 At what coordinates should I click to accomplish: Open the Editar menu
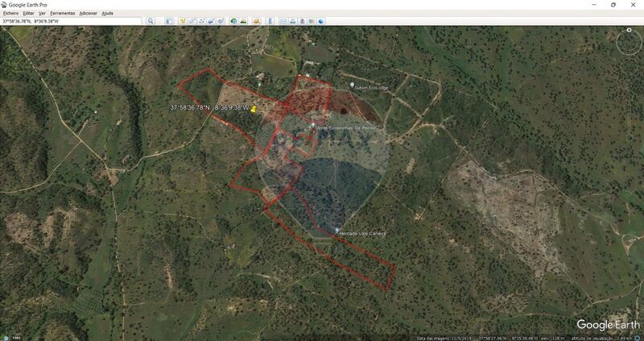click(x=28, y=13)
